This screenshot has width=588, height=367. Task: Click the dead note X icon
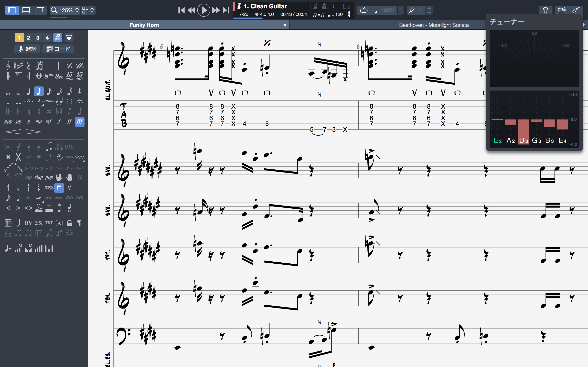[x=18, y=157]
